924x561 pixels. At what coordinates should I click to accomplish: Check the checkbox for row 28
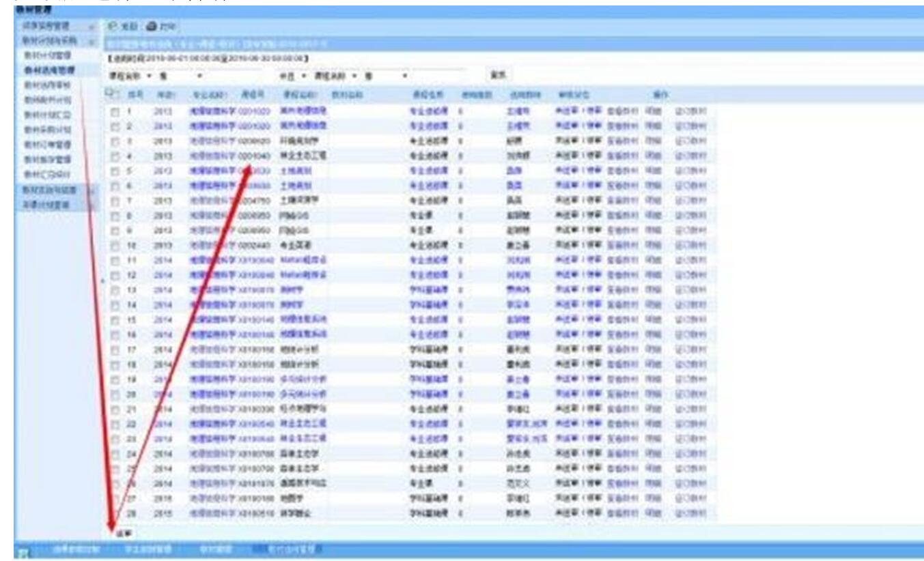(115, 513)
